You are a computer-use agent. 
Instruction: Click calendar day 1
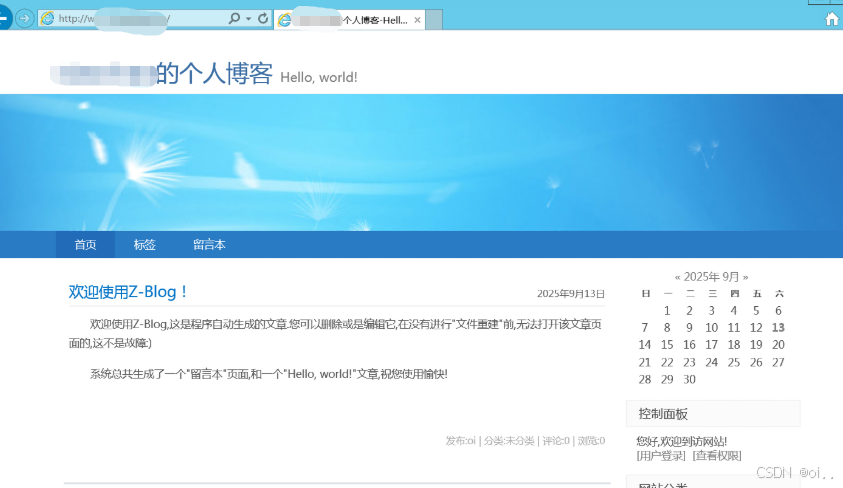667,311
